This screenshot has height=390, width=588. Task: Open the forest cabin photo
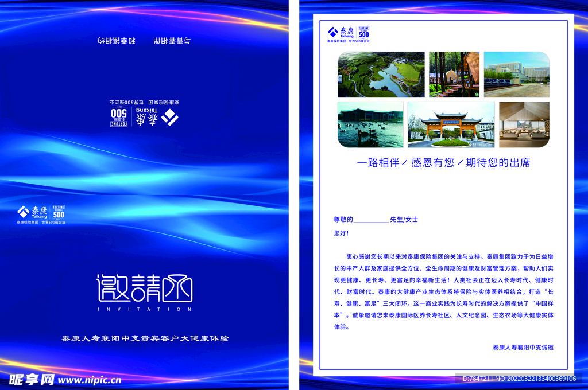(454, 75)
